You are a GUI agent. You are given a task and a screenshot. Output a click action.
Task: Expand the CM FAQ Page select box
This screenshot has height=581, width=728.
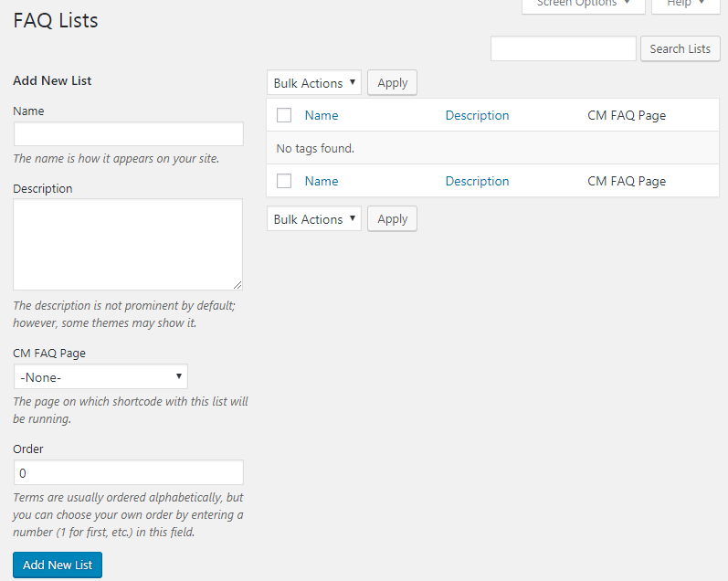(100, 376)
